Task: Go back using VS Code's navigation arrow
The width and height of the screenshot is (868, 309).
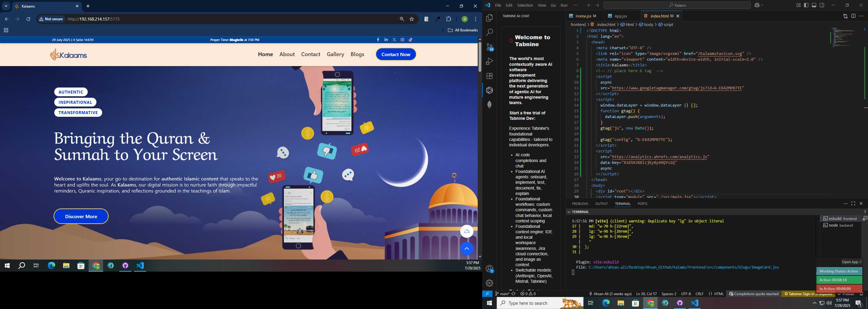Action: click(589, 5)
